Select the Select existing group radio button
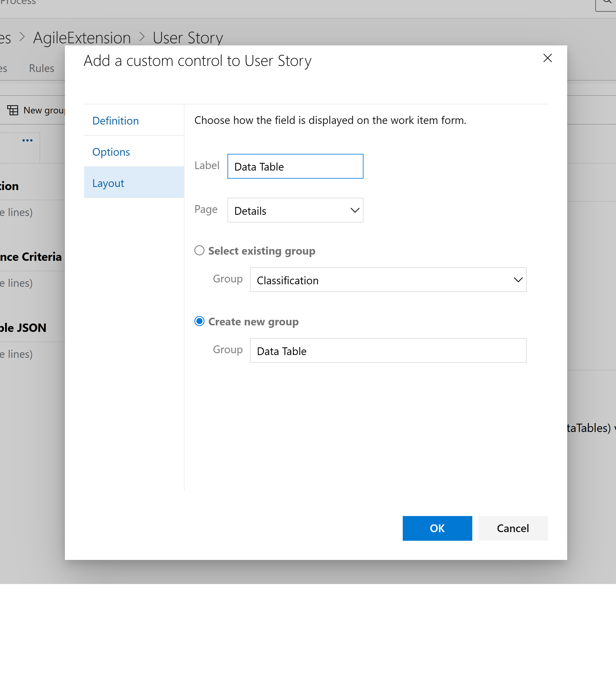Screen dimensions: 616x690 click(199, 250)
